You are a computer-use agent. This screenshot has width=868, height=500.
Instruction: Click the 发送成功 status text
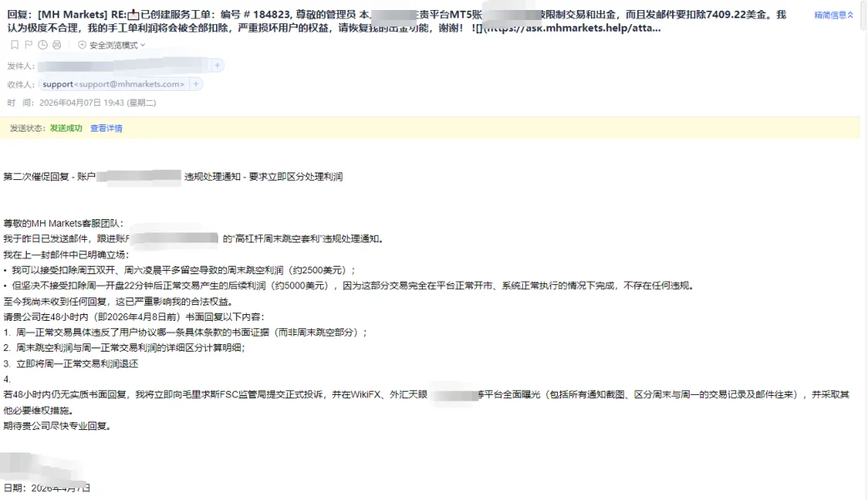(x=66, y=128)
